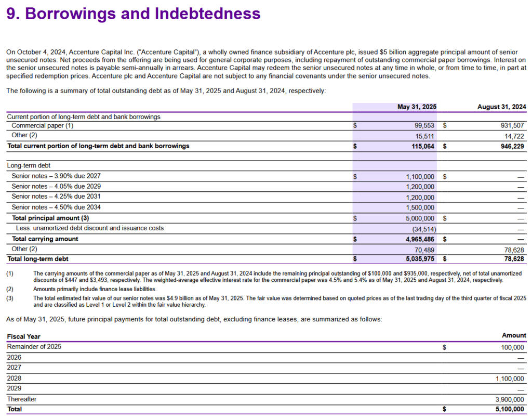The height and width of the screenshot is (417, 532).
Task: Select the 2028 amount 1,100,000
Action: click(x=510, y=379)
